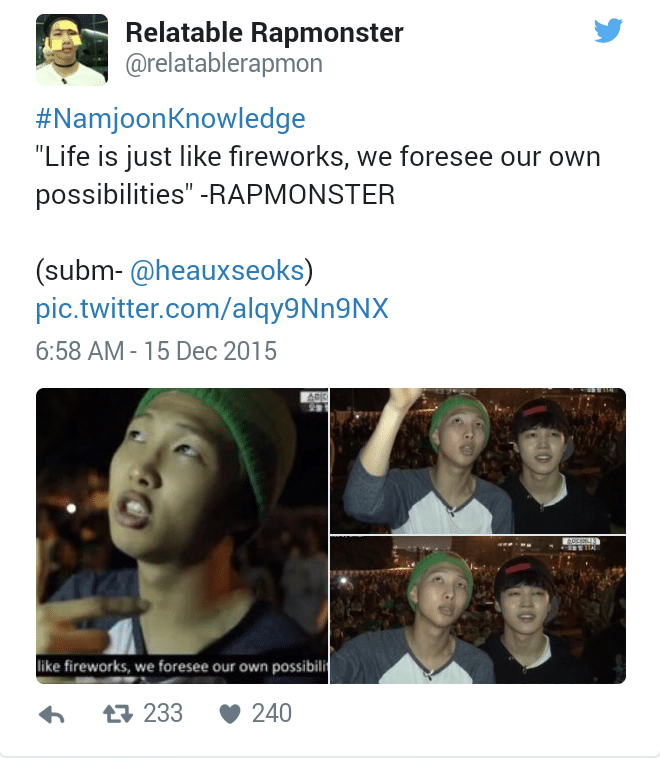This screenshot has height=759, width=660.
Task: Open the top-right photo with raised arm
Action: (x=478, y=461)
